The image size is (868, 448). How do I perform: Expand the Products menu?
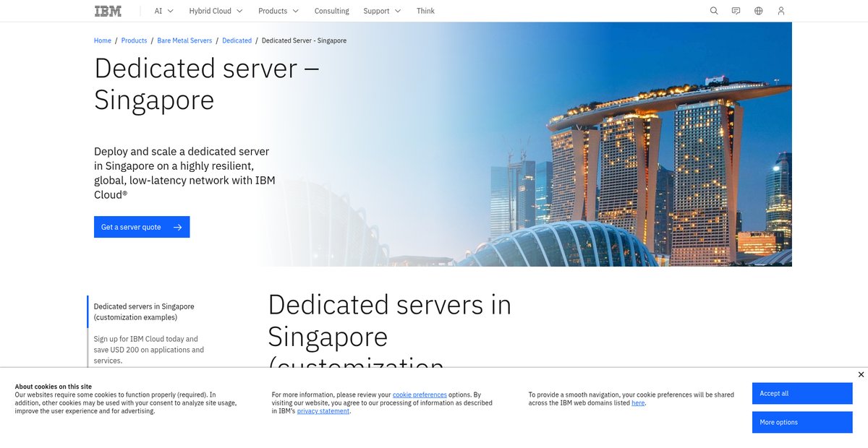279,11
